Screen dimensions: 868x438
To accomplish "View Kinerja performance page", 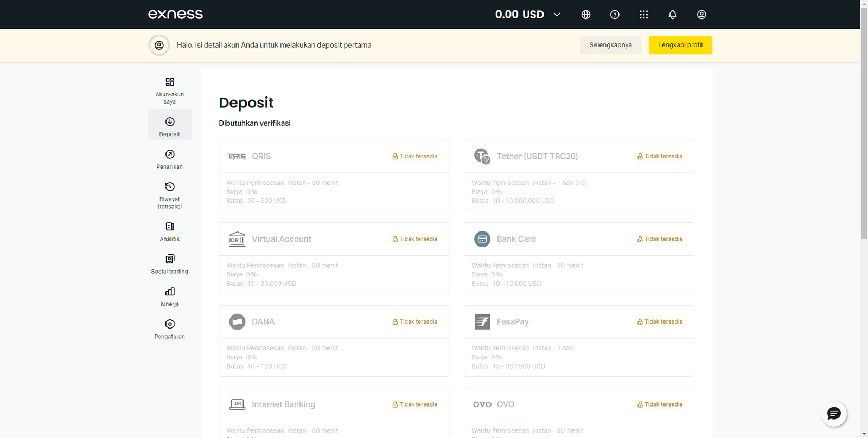I will (x=170, y=297).
